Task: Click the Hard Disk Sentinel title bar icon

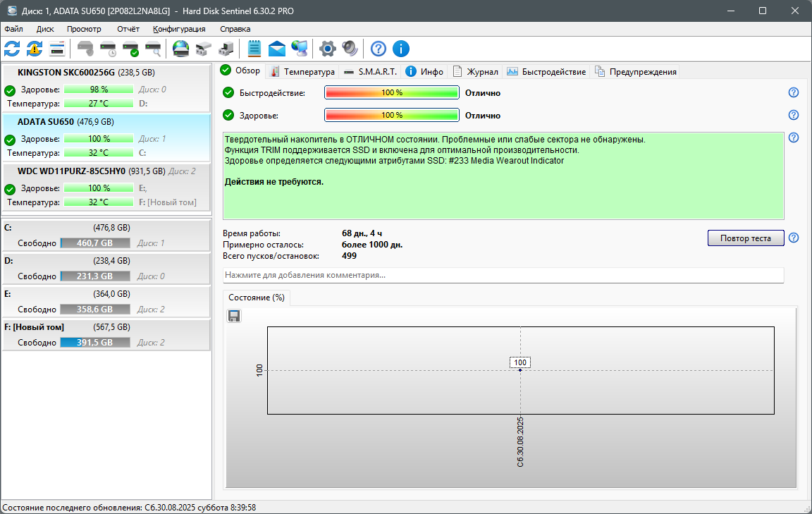Action: pos(11,11)
